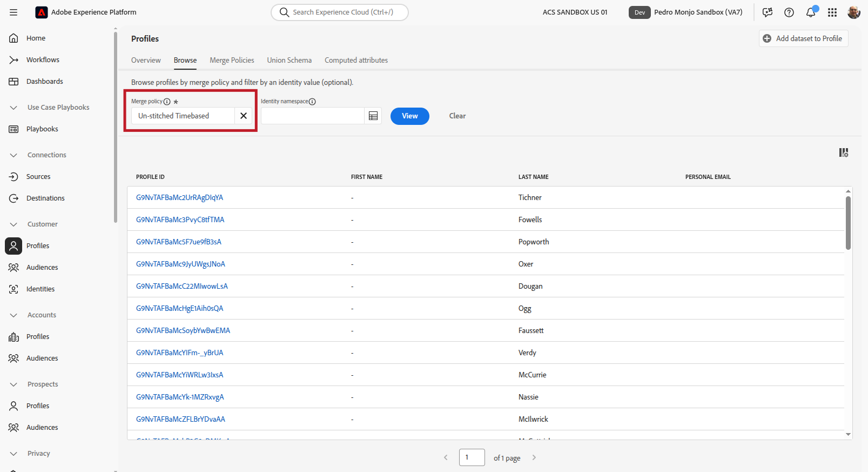The height and width of the screenshot is (472, 868).
Task: Switch to the Union Schema tab
Action: [x=289, y=60]
